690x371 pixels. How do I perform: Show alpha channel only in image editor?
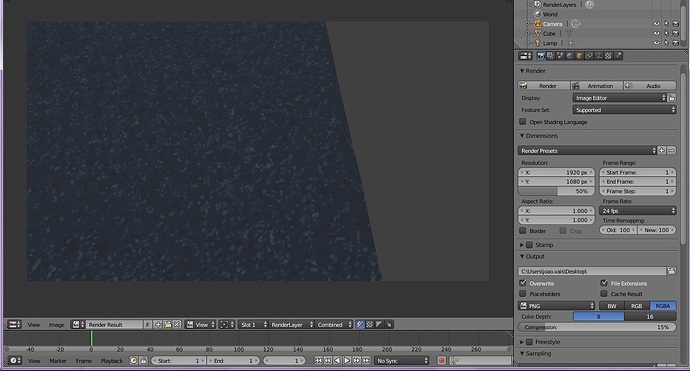click(x=379, y=324)
